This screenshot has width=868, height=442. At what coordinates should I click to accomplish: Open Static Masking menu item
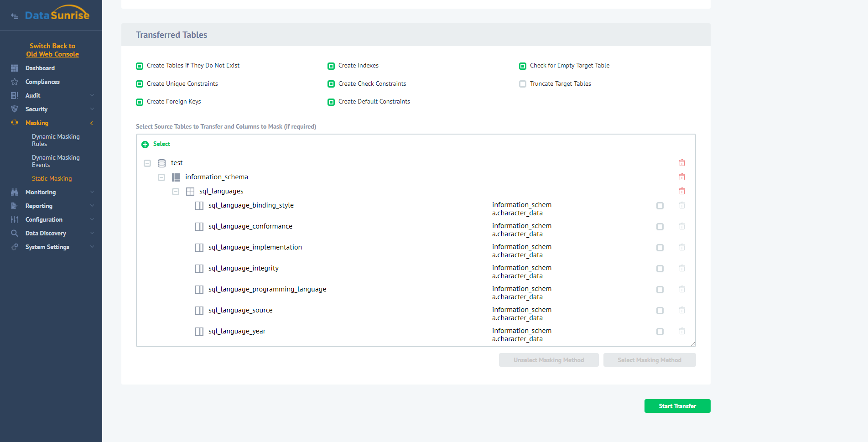(52, 179)
